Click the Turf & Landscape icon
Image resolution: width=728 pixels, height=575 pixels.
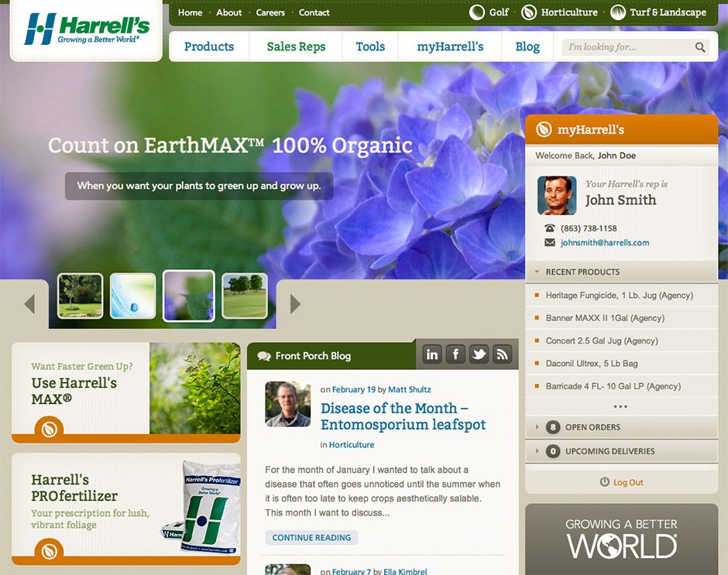pyautogui.click(x=618, y=12)
